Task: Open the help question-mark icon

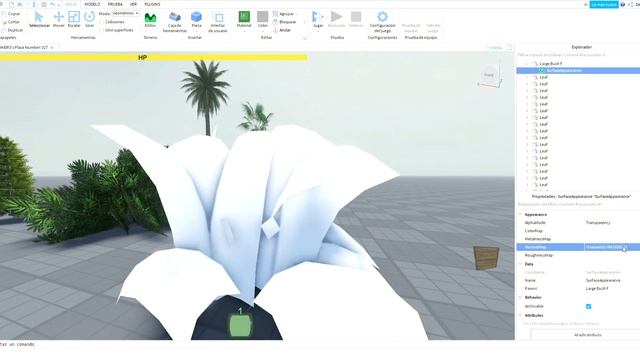Action: coord(623,4)
